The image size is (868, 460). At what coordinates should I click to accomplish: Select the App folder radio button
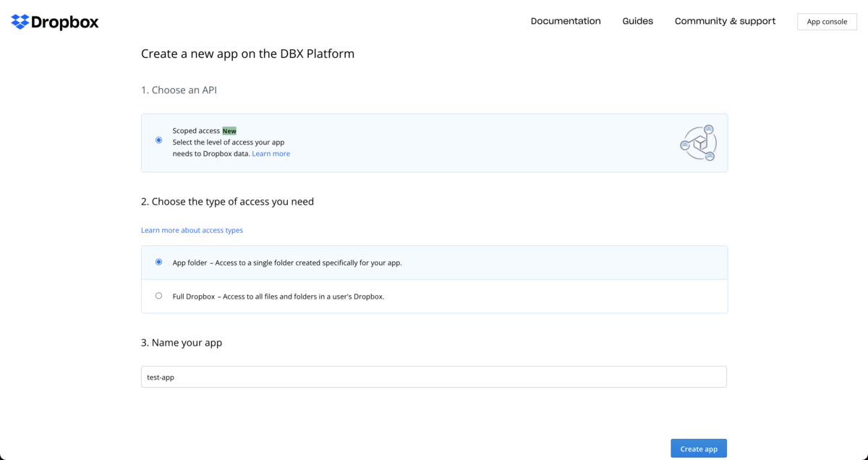tap(159, 262)
